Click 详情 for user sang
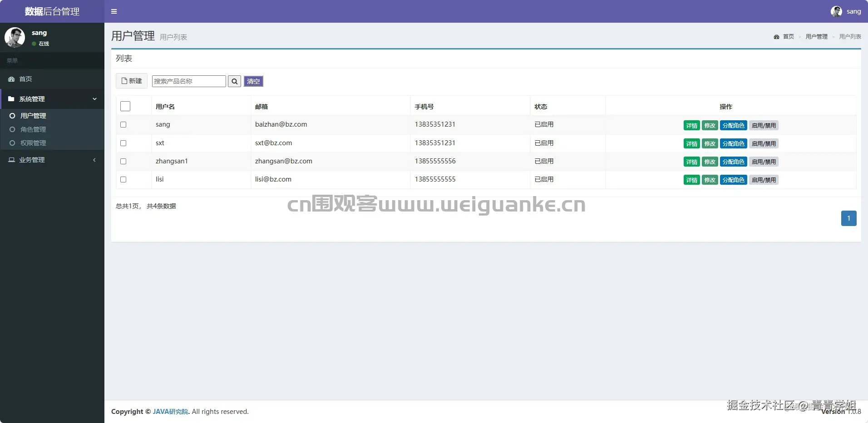Screen dimensions: 868x423 coord(692,125)
